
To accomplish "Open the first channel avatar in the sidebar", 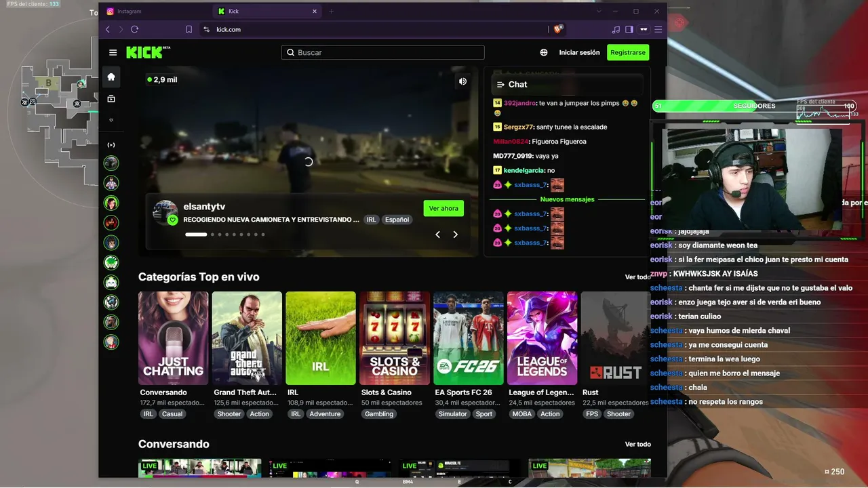I will (x=111, y=163).
